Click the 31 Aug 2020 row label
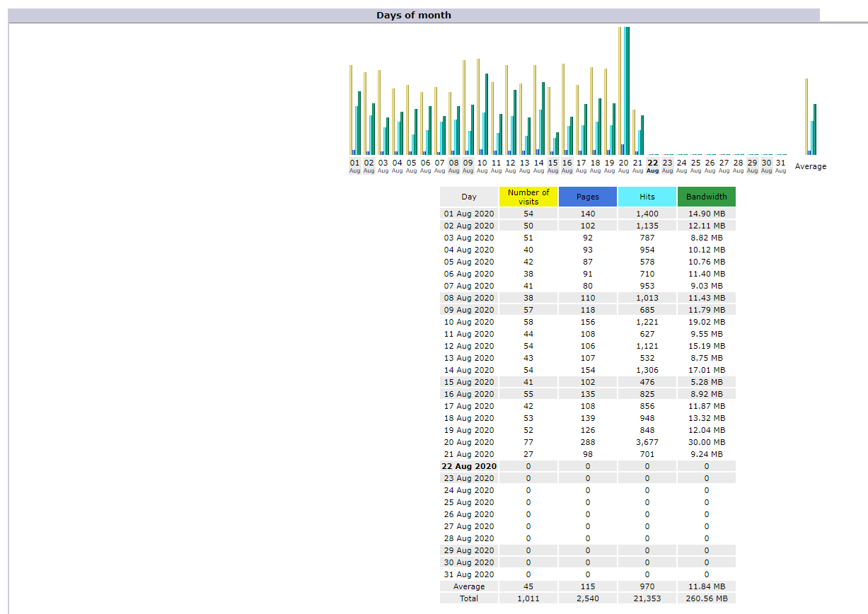This screenshot has width=868, height=614. pos(469,574)
